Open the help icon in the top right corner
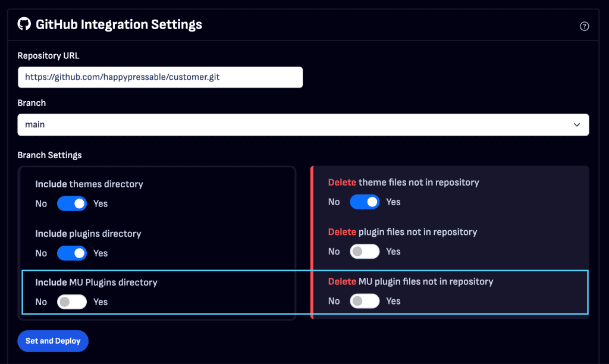The width and height of the screenshot is (609, 364). 584,26
